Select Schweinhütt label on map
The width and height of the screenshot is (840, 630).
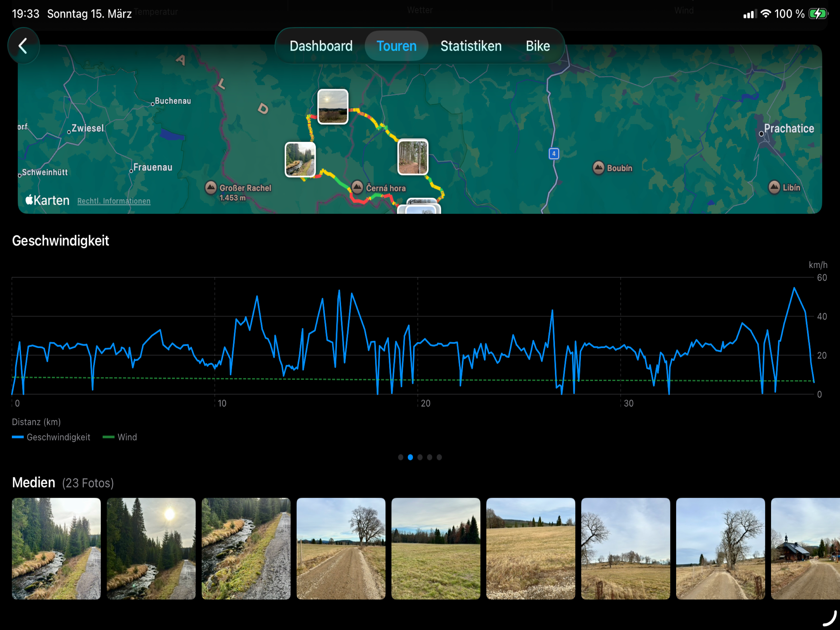pyautogui.click(x=45, y=172)
